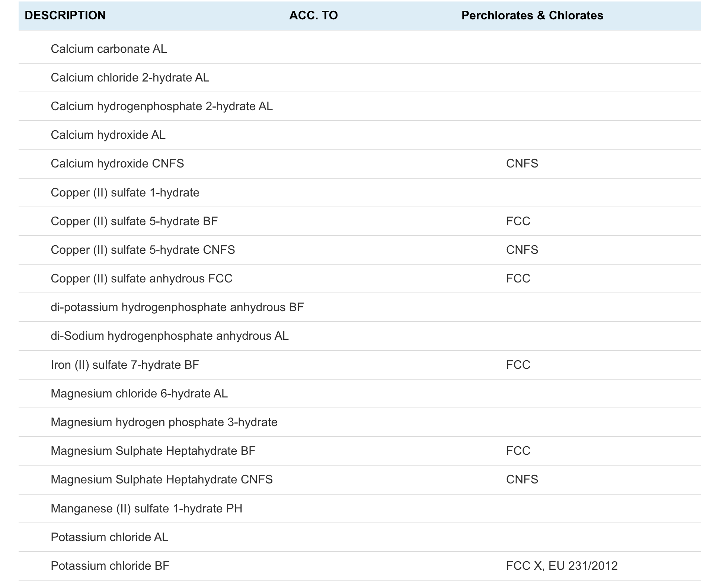
Task: Open di-Sodium hydrogenphosphate anhydrous AL
Action: click(x=170, y=336)
